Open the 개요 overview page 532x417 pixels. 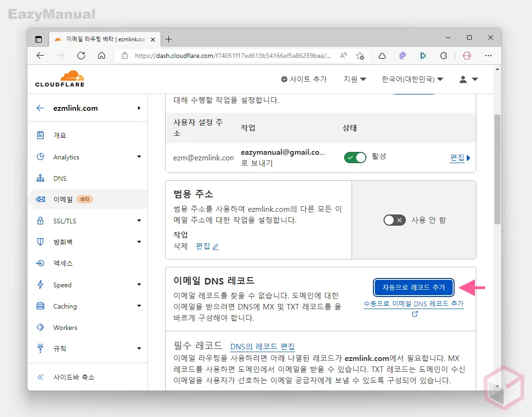coord(58,135)
